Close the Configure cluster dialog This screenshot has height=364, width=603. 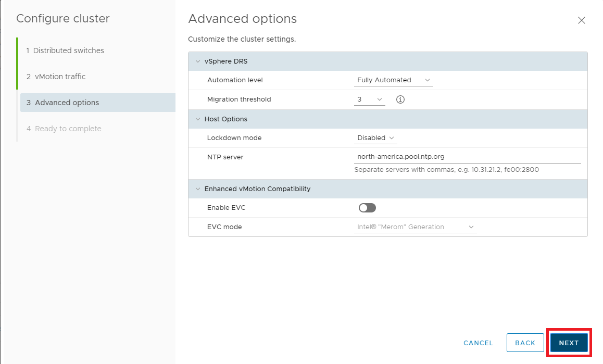[x=582, y=20]
